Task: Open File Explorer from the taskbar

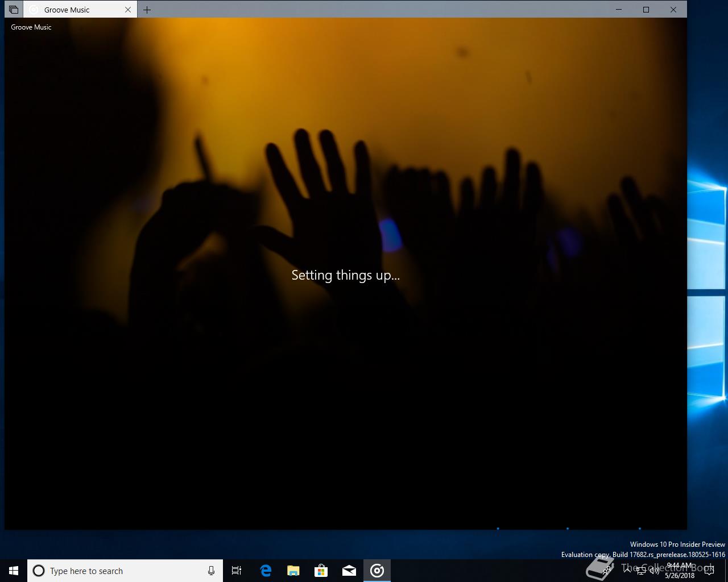Action: tap(293, 571)
